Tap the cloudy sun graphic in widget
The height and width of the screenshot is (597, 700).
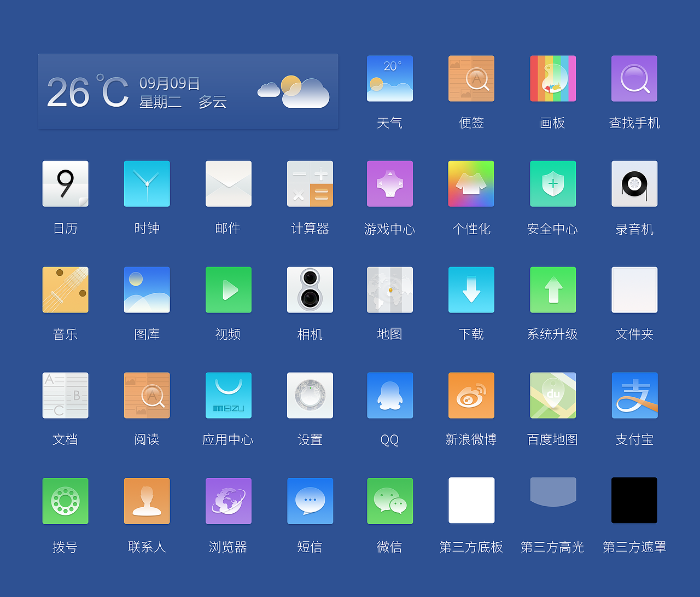point(294,92)
